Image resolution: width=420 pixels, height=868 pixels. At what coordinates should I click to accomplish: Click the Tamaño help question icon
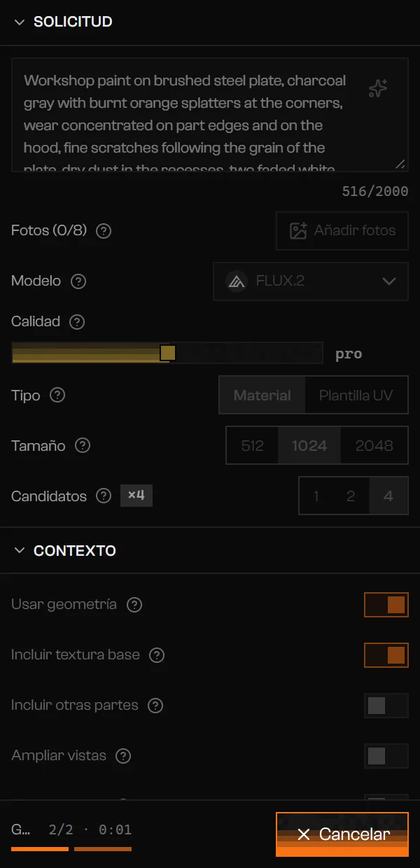(x=83, y=445)
